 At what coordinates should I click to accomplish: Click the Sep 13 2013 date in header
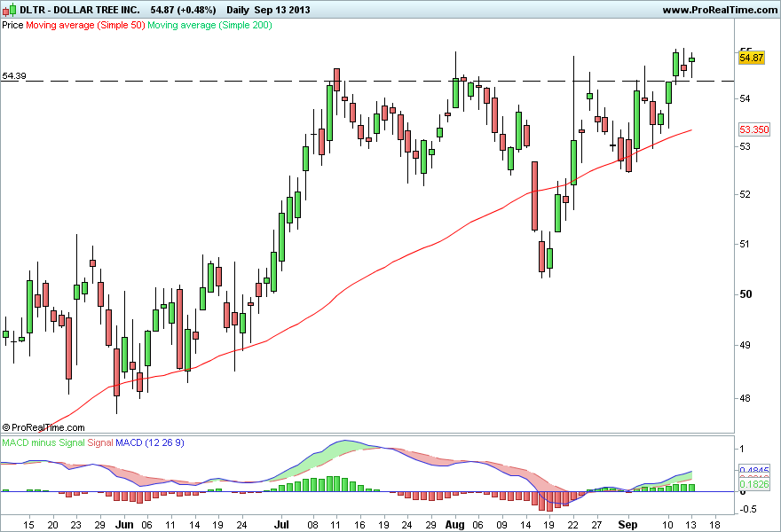point(282,10)
